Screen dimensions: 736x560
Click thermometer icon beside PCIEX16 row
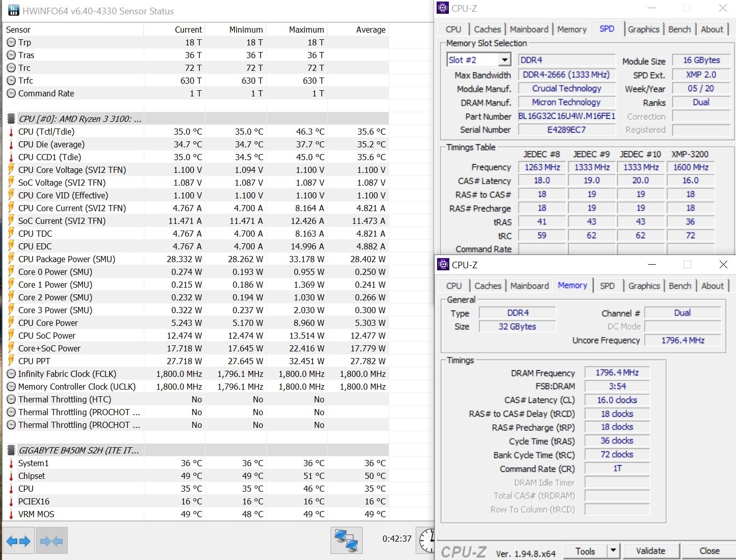click(x=11, y=501)
